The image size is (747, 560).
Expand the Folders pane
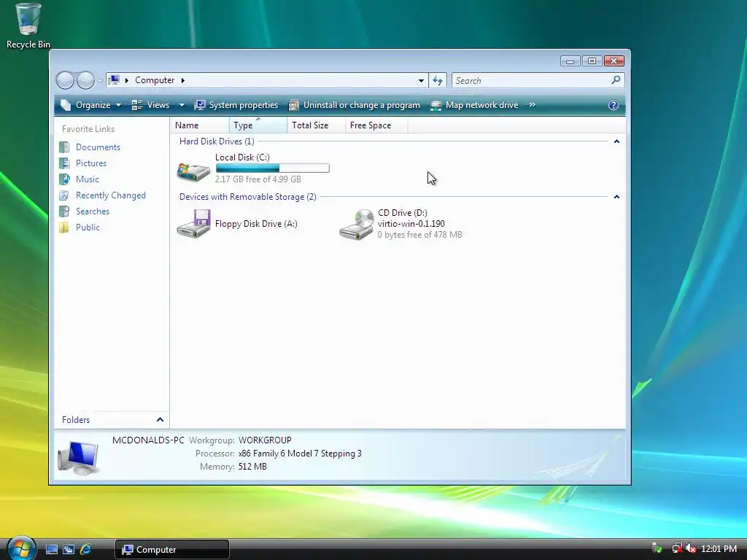pyautogui.click(x=112, y=419)
